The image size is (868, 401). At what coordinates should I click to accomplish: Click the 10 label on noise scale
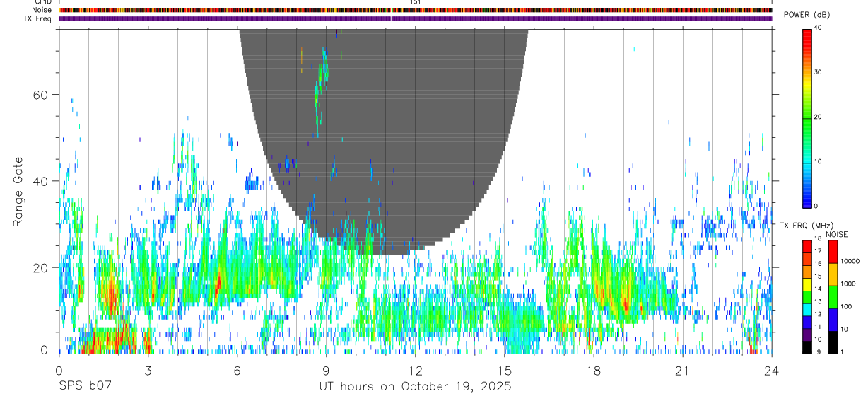tap(844, 329)
